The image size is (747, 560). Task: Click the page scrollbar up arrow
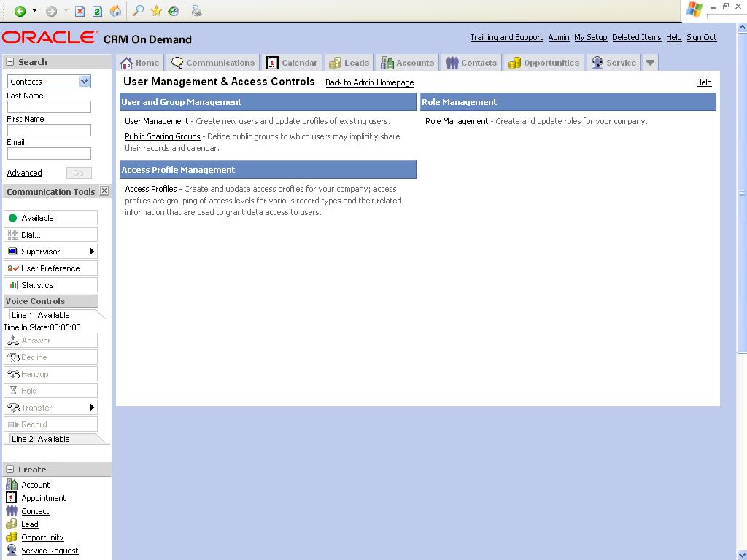point(742,28)
